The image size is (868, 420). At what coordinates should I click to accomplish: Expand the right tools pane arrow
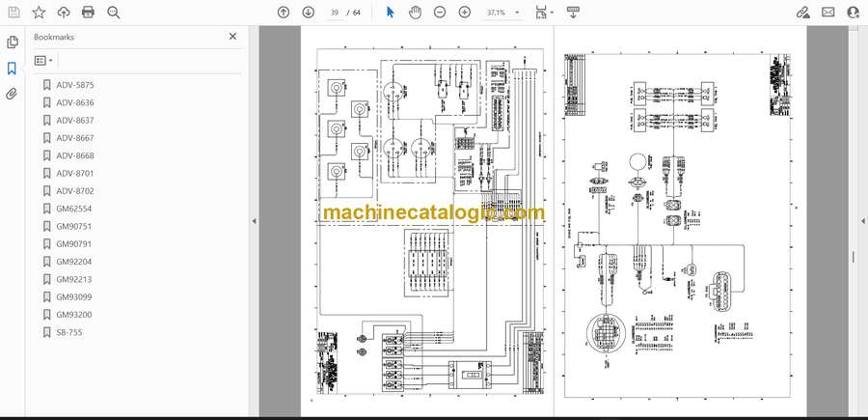coord(863,221)
